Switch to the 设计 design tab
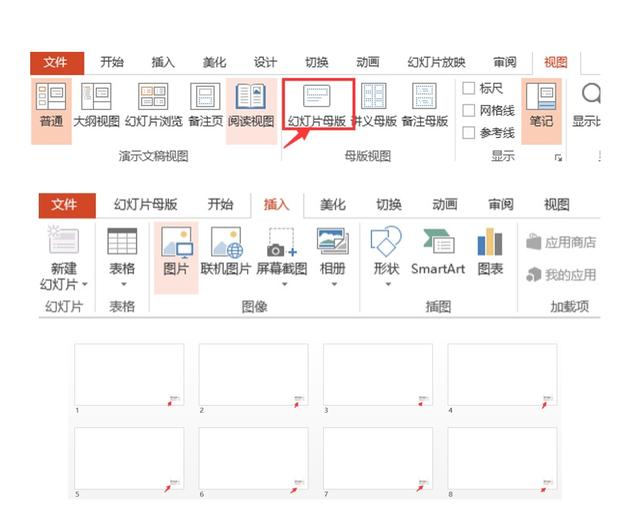This screenshot has width=640, height=514. click(265, 62)
